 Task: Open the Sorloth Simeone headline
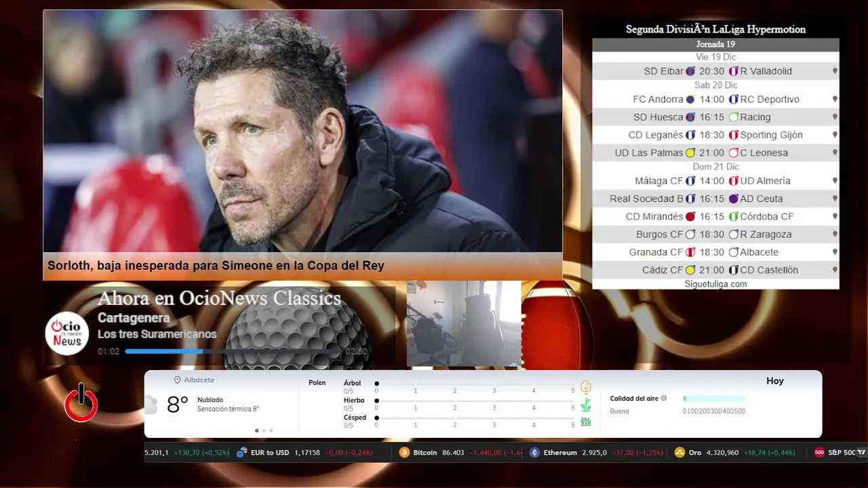[x=216, y=266]
